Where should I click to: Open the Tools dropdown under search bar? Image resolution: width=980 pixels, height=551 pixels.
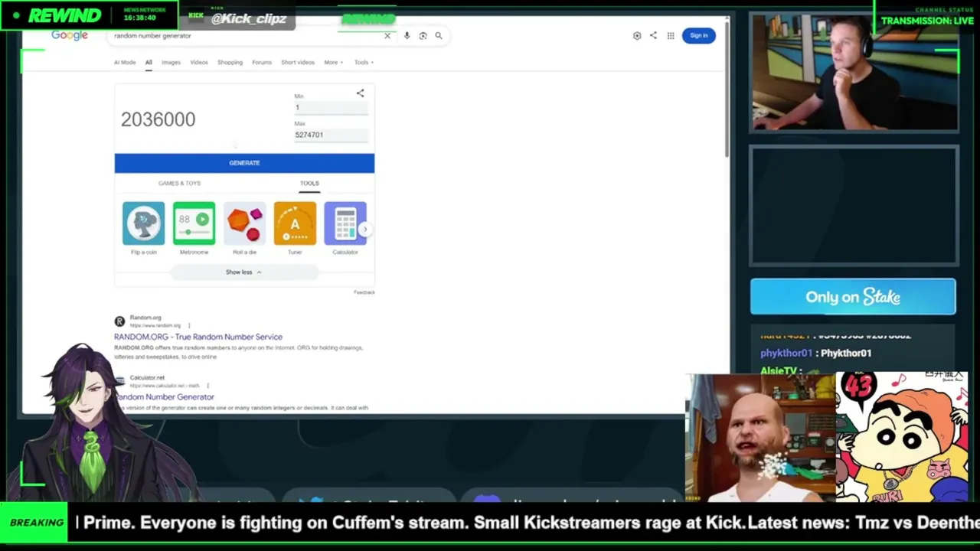click(x=364, y=63)
